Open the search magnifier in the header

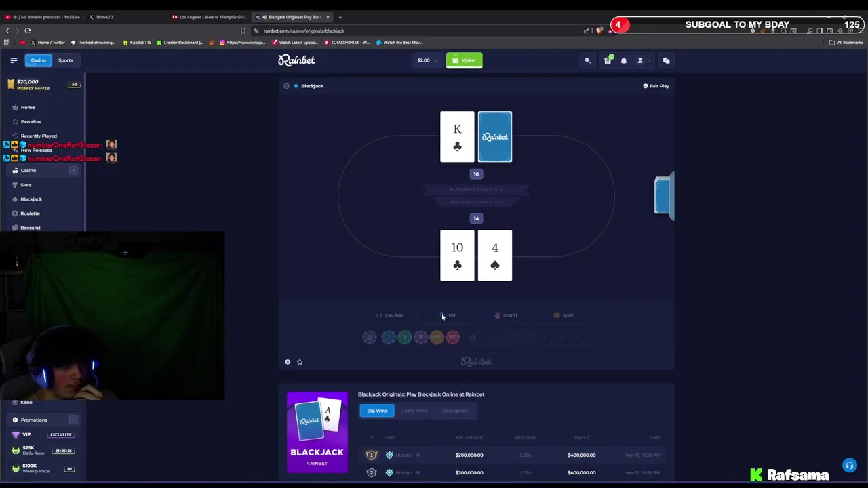click(x=587, y=60)
